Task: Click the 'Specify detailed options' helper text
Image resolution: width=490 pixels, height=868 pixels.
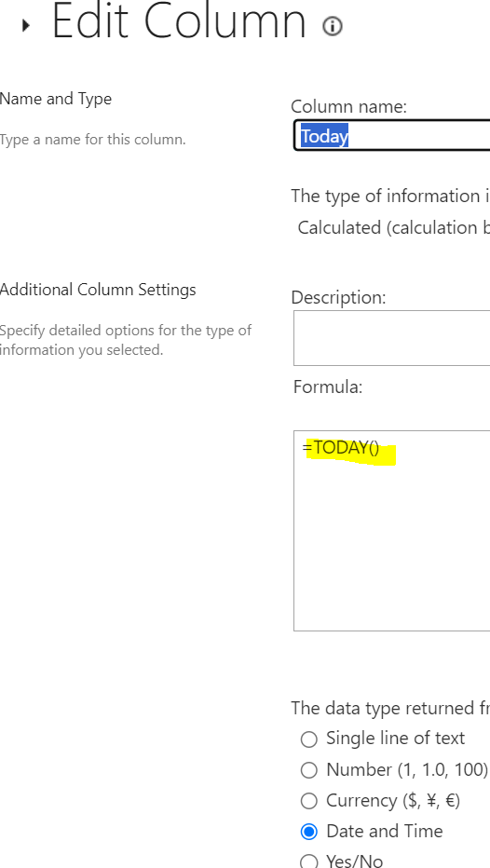Action: [126, 340]
